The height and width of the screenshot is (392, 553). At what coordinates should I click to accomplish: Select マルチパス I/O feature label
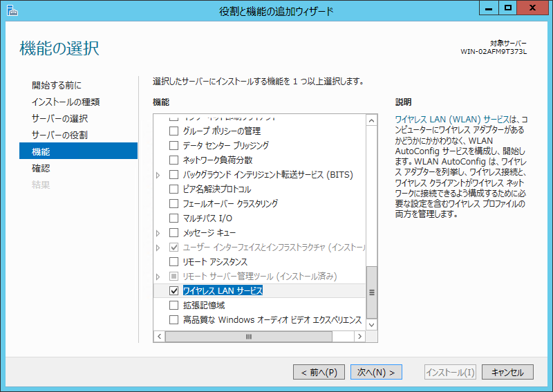tap(207, 218)
